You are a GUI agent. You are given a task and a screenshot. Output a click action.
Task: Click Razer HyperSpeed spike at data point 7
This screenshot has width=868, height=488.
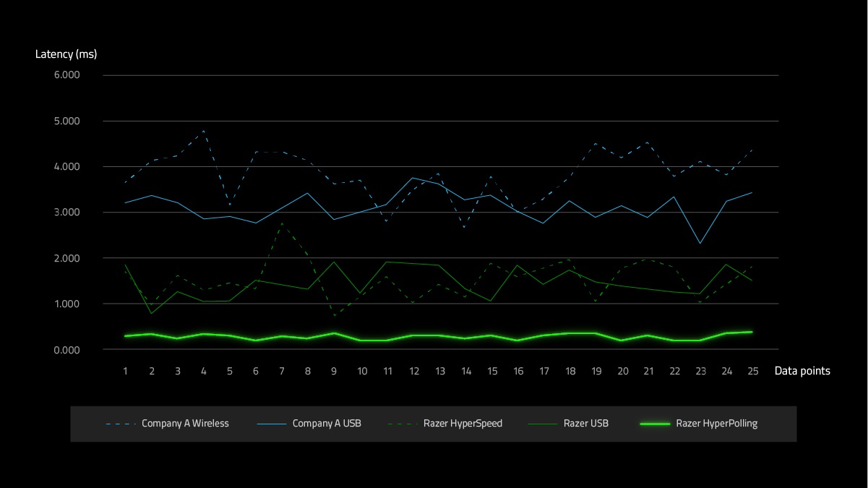tap(282, 224)
